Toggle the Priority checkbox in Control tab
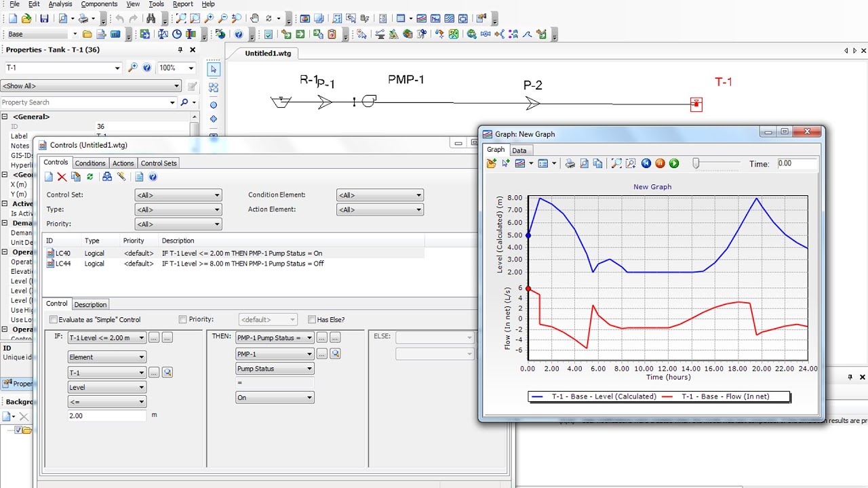868x488 pixels. tap(182, 319)
